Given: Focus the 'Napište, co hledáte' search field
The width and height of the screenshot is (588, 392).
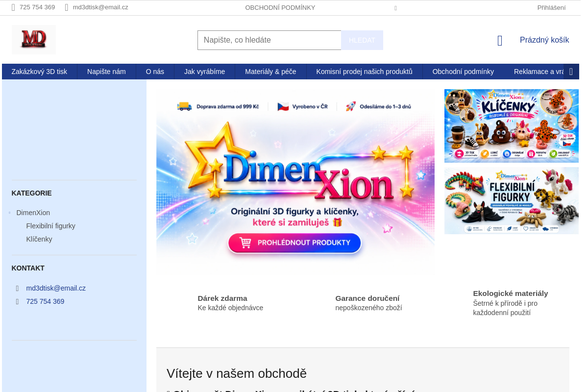Looking at the screenshot, I should tap(269, 40).
